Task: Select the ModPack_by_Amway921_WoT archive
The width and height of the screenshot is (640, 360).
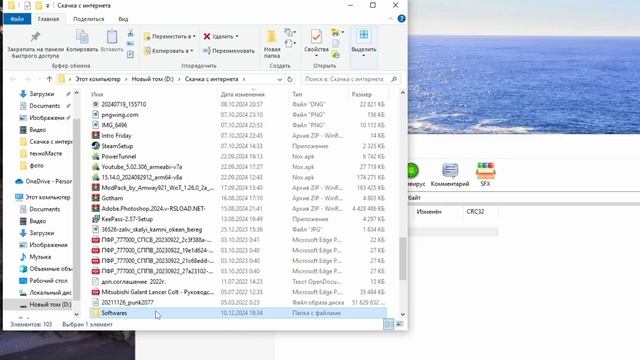Action: pyautogui.click(x=158, y=188)
